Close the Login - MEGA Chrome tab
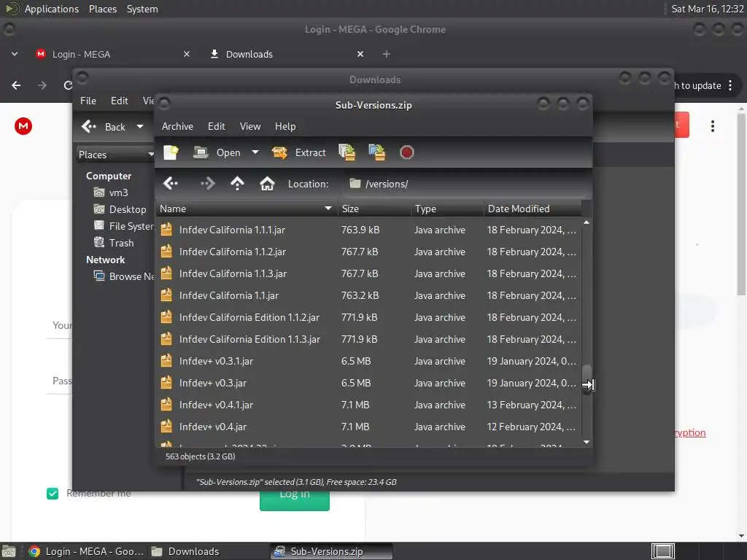The width and height of the screenshot is (747, 560). coord(187,54)
